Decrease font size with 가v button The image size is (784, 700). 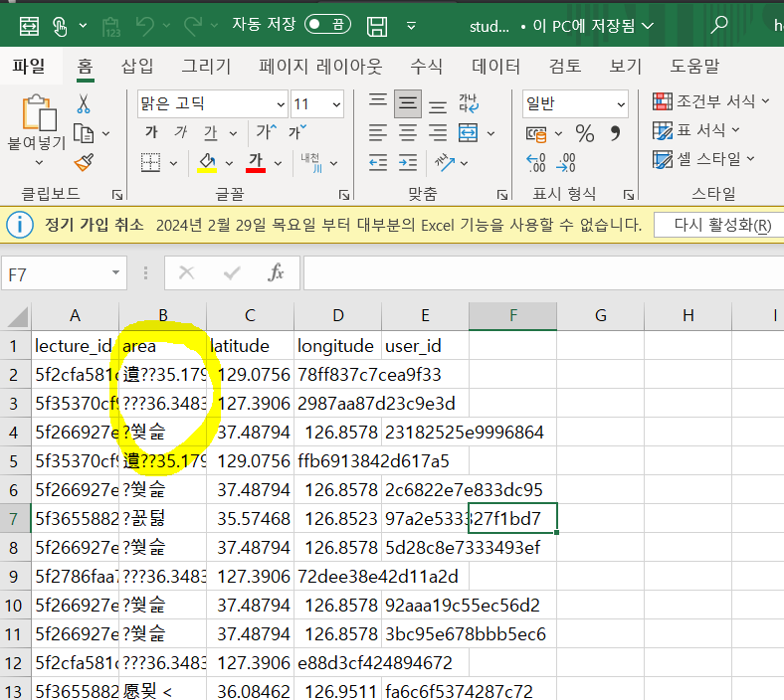(x=297, y=132)
